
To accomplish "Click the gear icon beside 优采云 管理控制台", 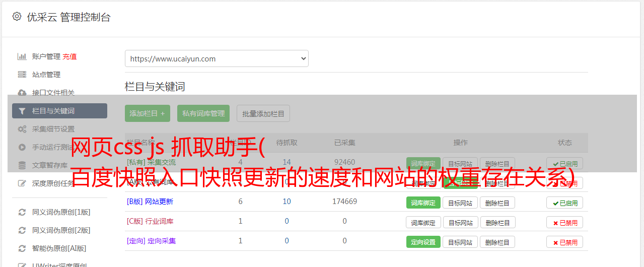I will [x=17, y=17].
